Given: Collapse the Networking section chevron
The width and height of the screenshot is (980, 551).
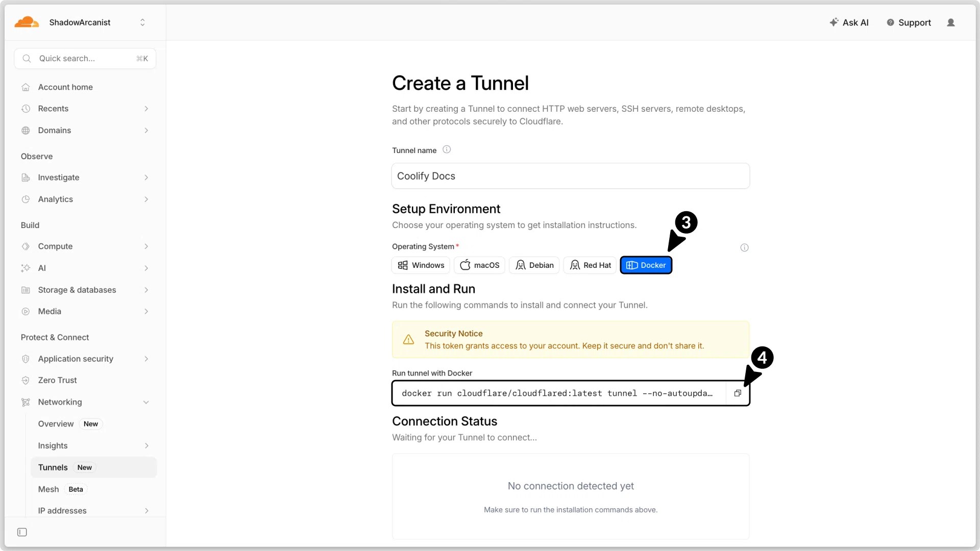Looking at the screenshot, I should 146,403.
